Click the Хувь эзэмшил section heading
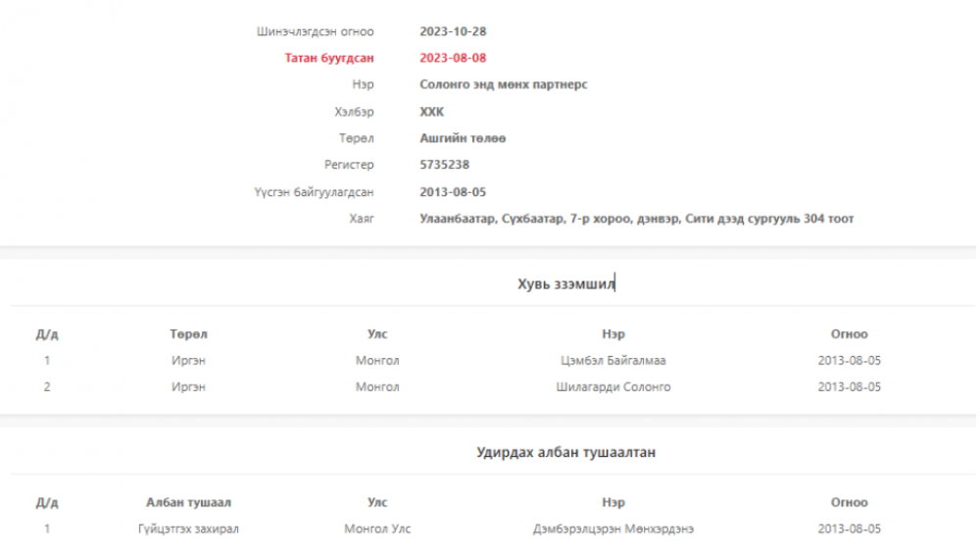The height and width of the screenshot is (556, 980). (x=565, y=284)
